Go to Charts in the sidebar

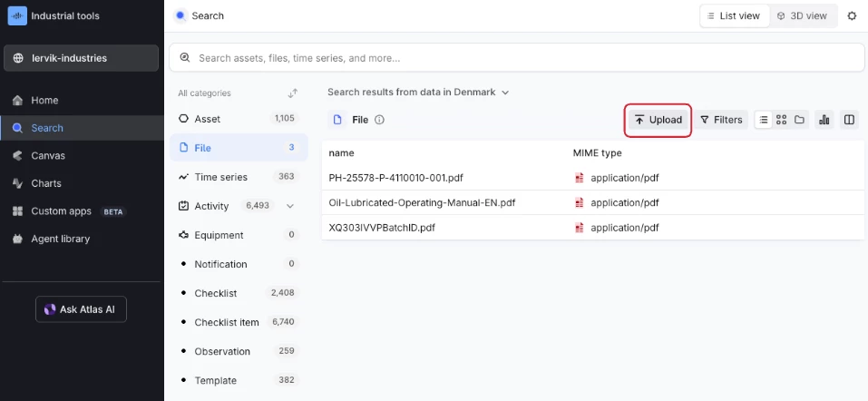coord(46,183)
